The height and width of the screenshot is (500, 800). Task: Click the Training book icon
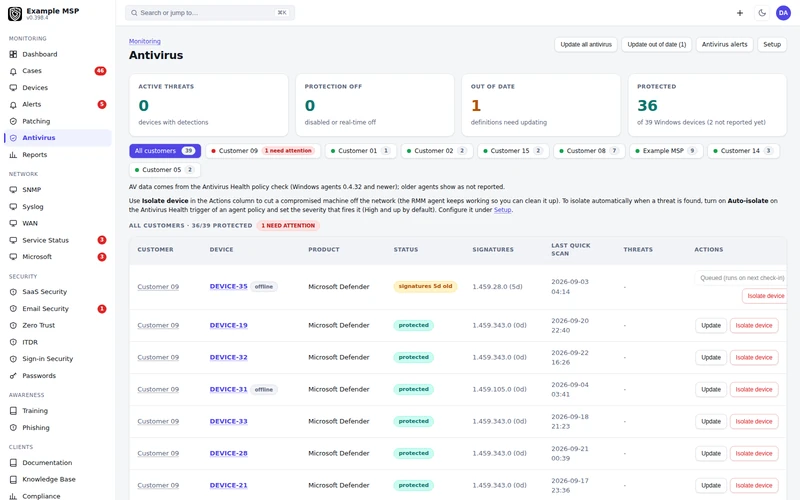coord(13,411)
